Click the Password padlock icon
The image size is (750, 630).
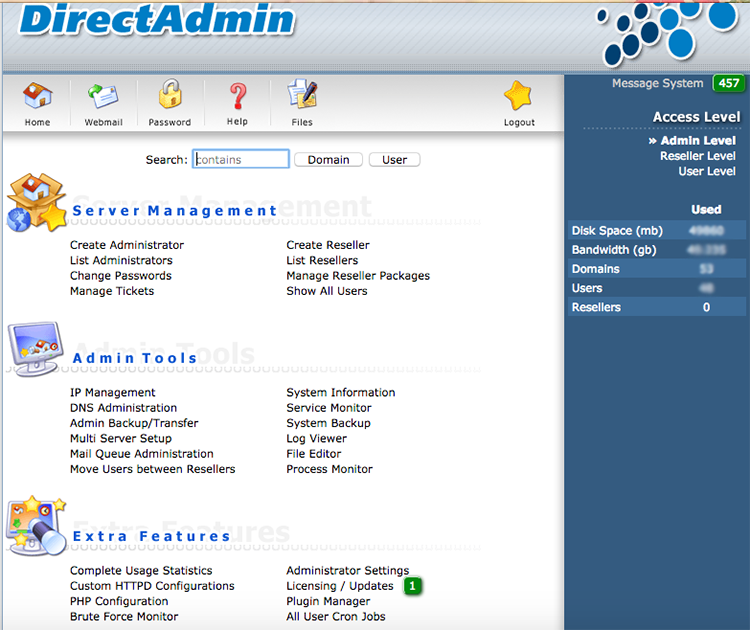click(x=170, y=94)
